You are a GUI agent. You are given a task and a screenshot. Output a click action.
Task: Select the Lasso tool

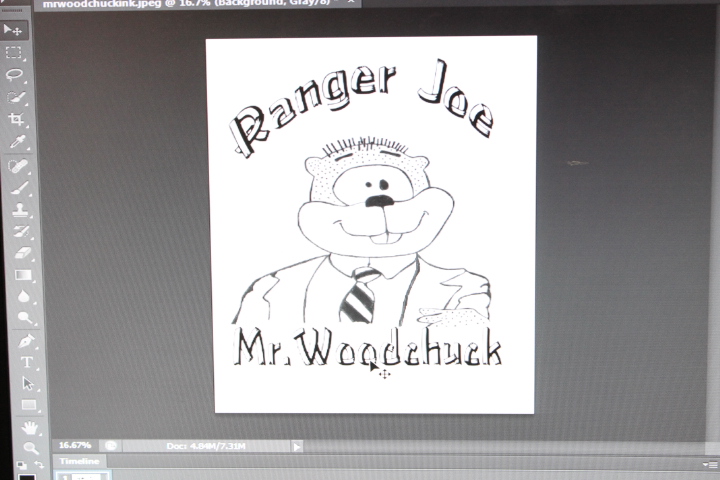16,74
